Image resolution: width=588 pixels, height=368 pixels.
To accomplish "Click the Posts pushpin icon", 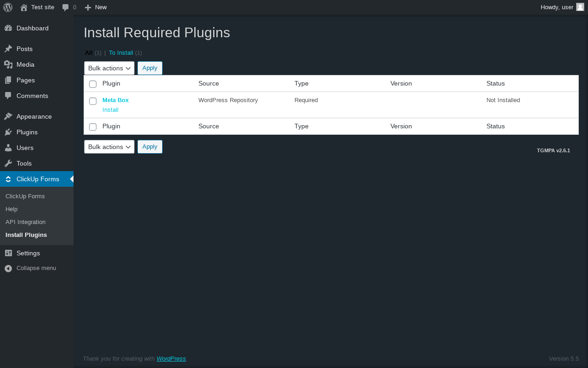I will tap(8, 49).
